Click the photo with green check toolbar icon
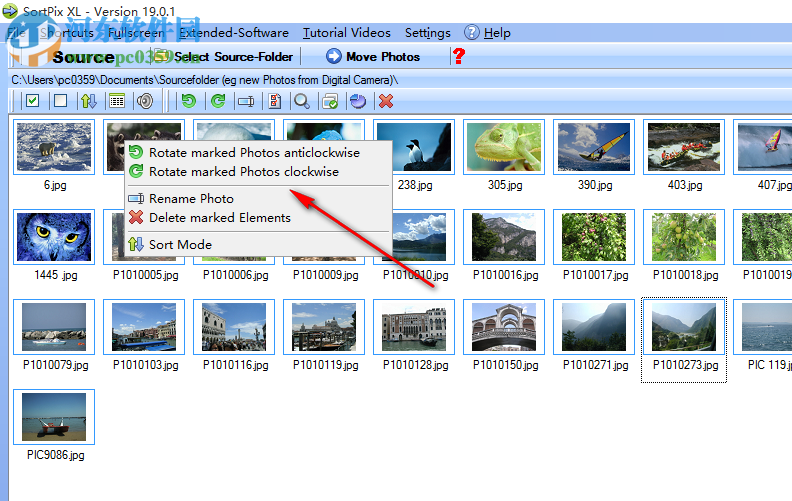 [330, 101]
